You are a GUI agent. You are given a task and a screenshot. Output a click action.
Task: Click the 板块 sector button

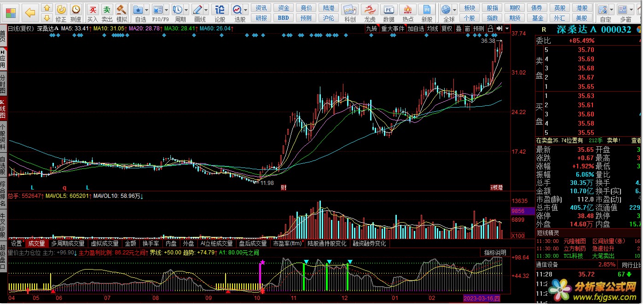(470, 8)
